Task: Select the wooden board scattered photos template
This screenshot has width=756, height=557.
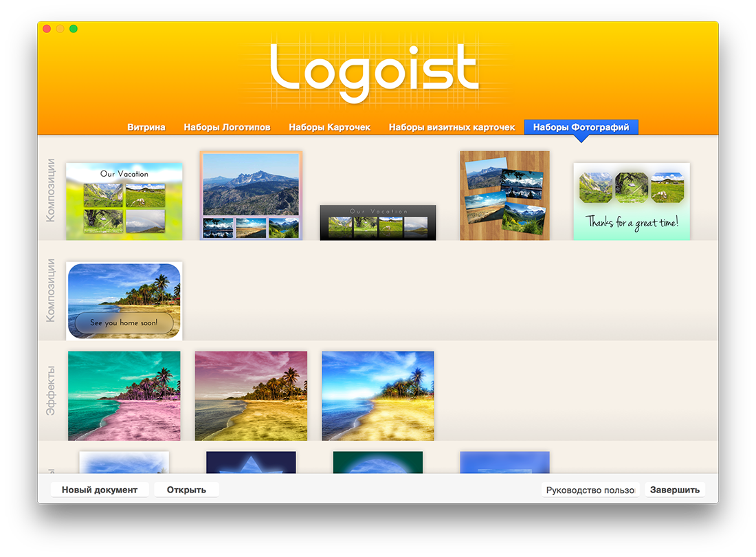Action: tap(505, 195)
